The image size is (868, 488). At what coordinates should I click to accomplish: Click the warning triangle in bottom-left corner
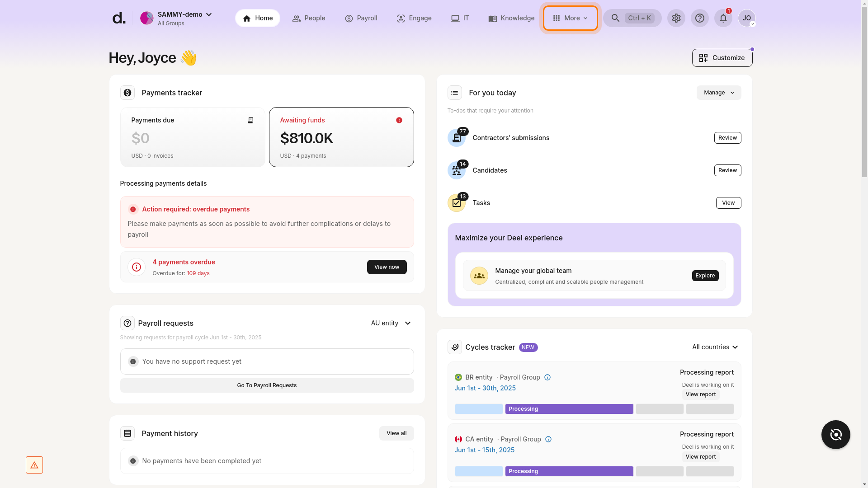34,465
